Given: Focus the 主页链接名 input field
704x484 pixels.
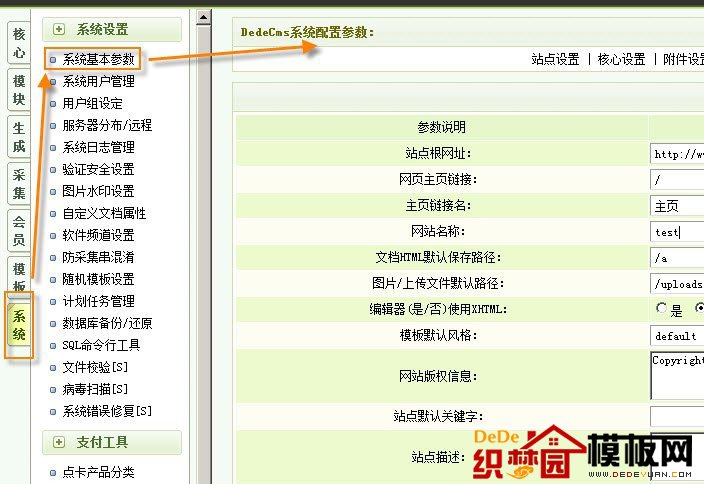Looking at the screenshot, I should point(677,206).
